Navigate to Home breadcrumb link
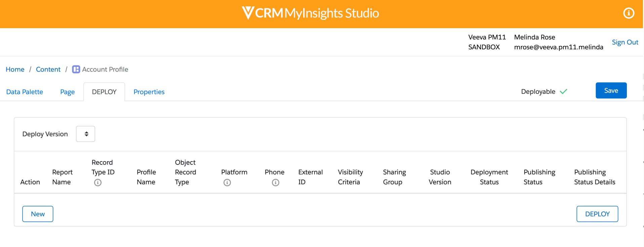This screenshot has width=644, height=247. click(x=15, y=69)
